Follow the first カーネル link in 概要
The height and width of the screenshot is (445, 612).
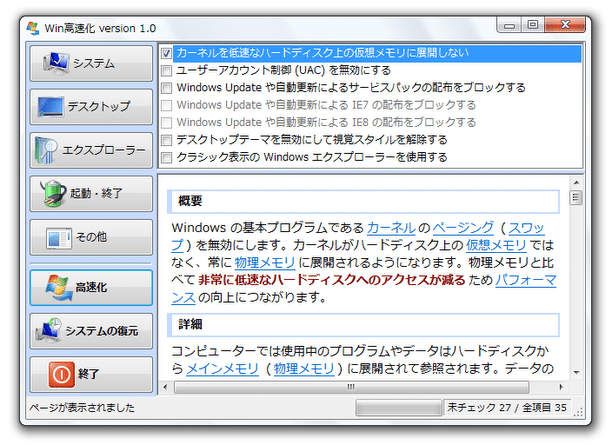[391, 228]
